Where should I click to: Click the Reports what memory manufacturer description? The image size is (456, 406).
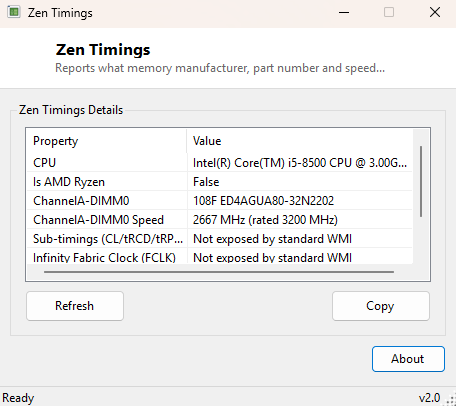tap(220, 68)
